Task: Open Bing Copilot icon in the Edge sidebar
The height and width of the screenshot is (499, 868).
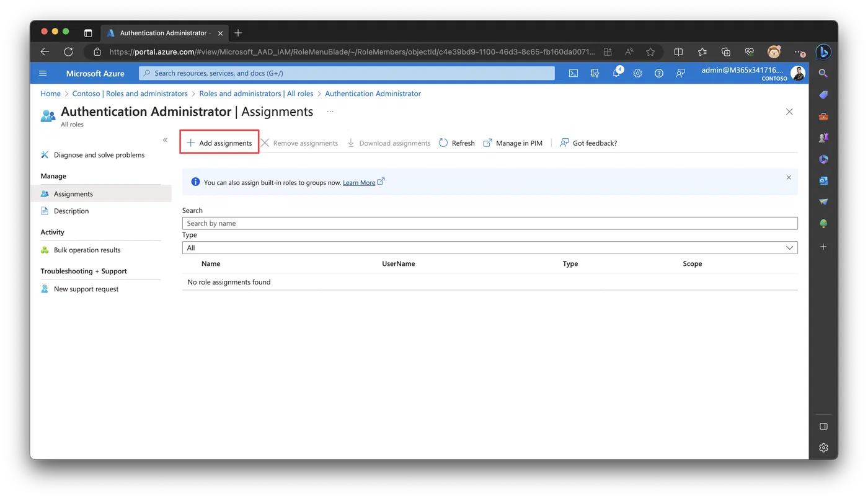Action: 823,52
